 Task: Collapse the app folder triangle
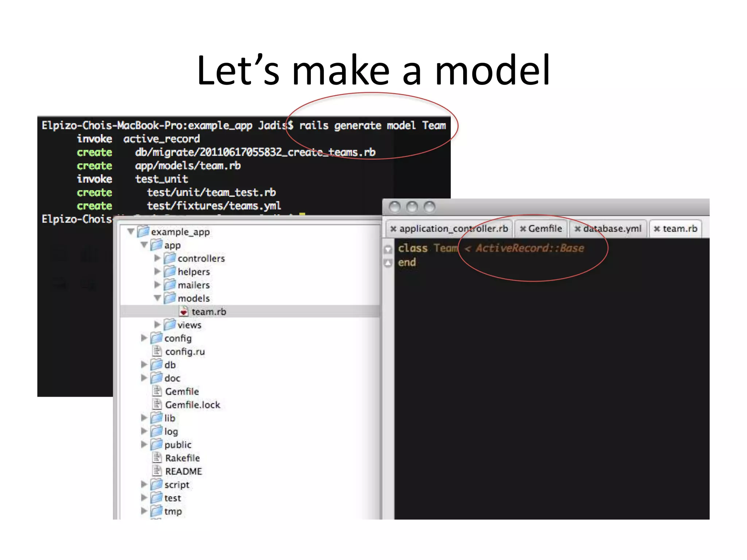point(144,245)
